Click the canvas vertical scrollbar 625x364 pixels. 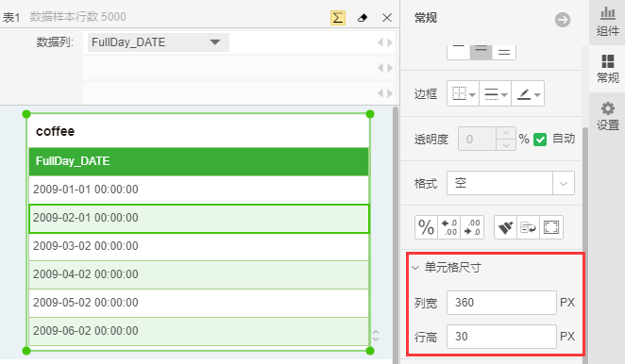(396, 235)
